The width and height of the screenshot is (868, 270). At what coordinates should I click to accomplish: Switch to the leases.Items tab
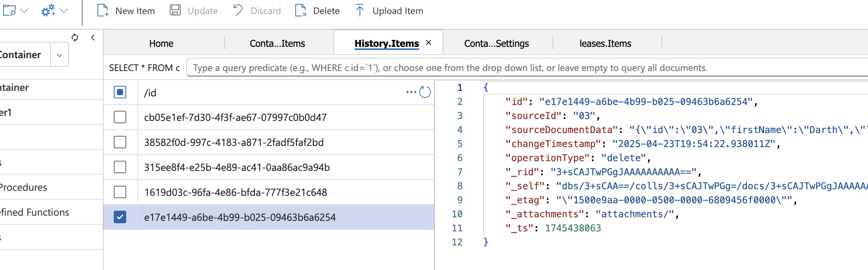605,43
